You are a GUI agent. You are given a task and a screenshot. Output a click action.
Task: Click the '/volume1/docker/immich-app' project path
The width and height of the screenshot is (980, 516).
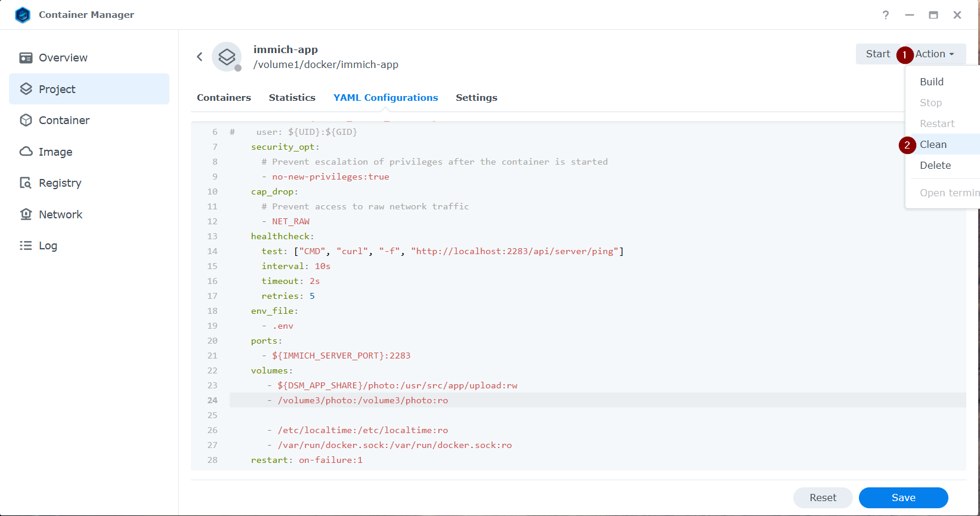pos(326,64)
